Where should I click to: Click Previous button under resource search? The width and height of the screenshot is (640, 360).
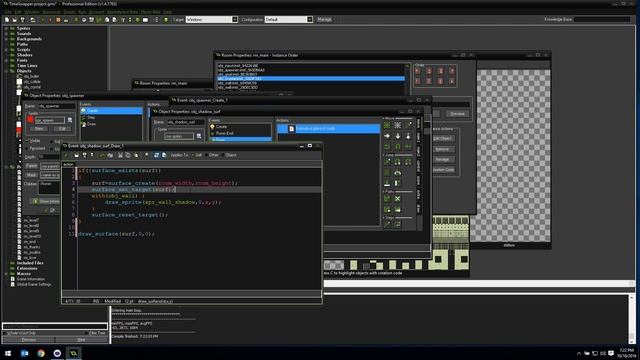(29, 340)
